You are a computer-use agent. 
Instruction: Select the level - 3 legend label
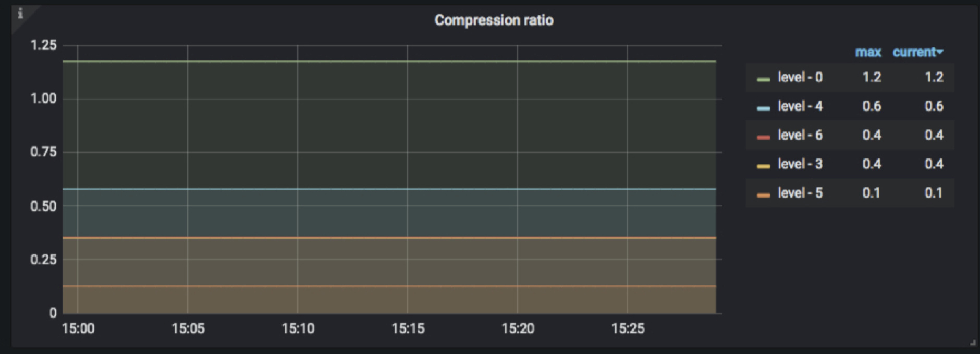800,164
